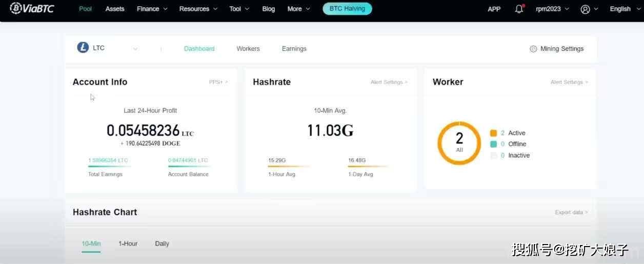The height and width of the screenshot is (264, 644).
Task: Click the Export data link
Action: click(x=571, y=212)
